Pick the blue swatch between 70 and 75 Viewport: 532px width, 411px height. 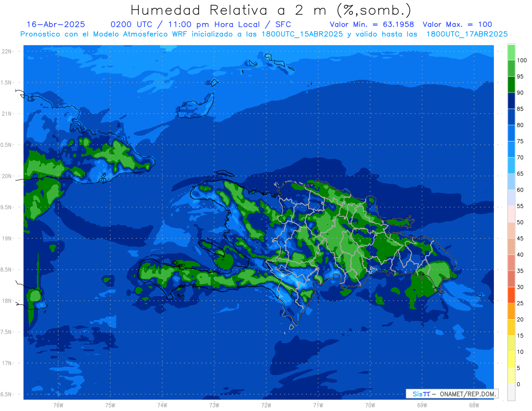(511, 149)
